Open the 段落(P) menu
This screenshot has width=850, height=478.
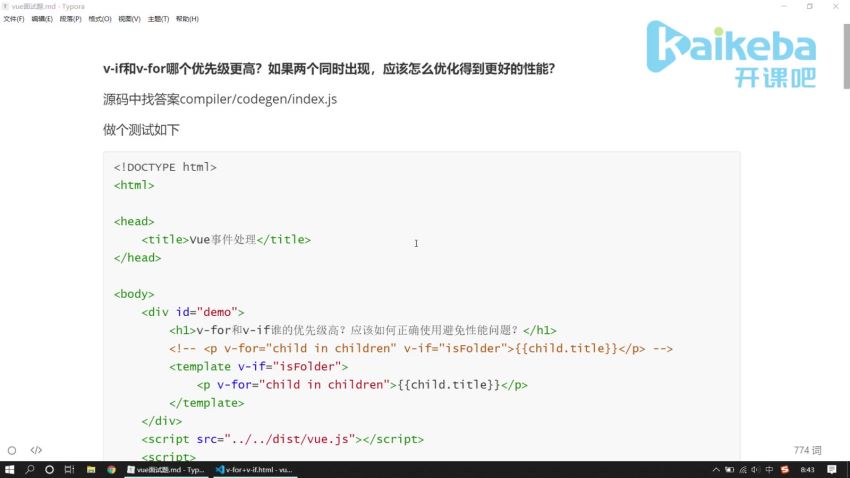[70, 19]
